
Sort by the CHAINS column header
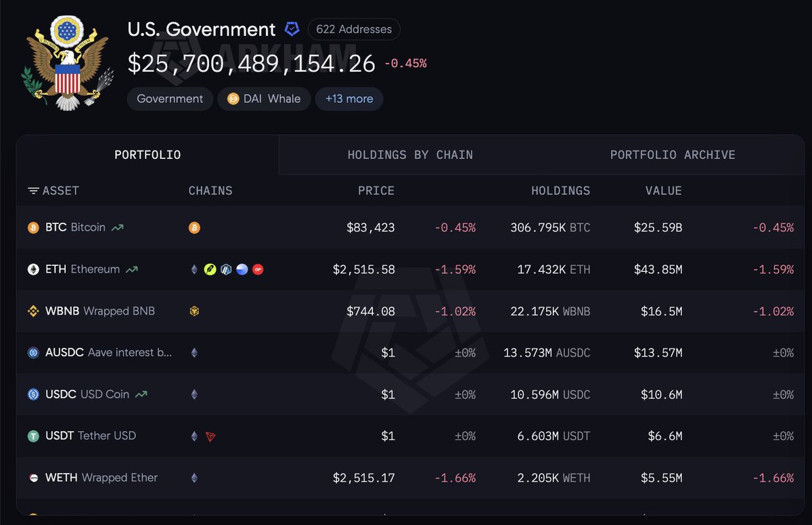[x=210, y=191]
